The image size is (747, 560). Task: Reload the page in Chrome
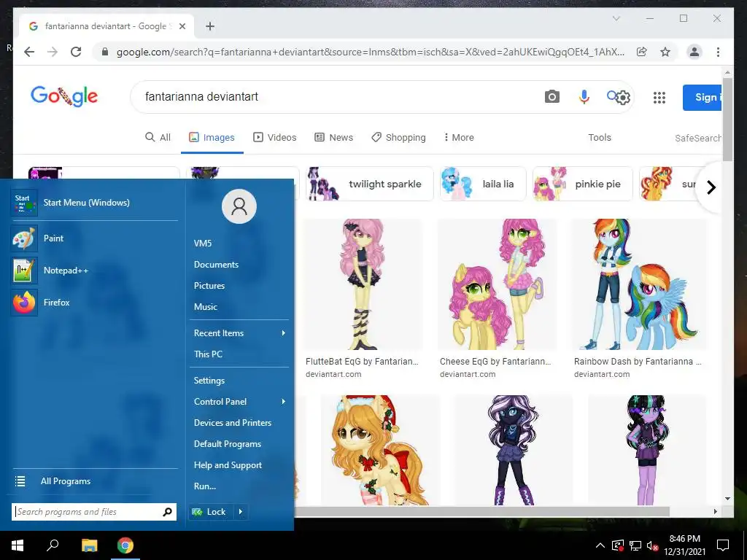tap(76, 52)
